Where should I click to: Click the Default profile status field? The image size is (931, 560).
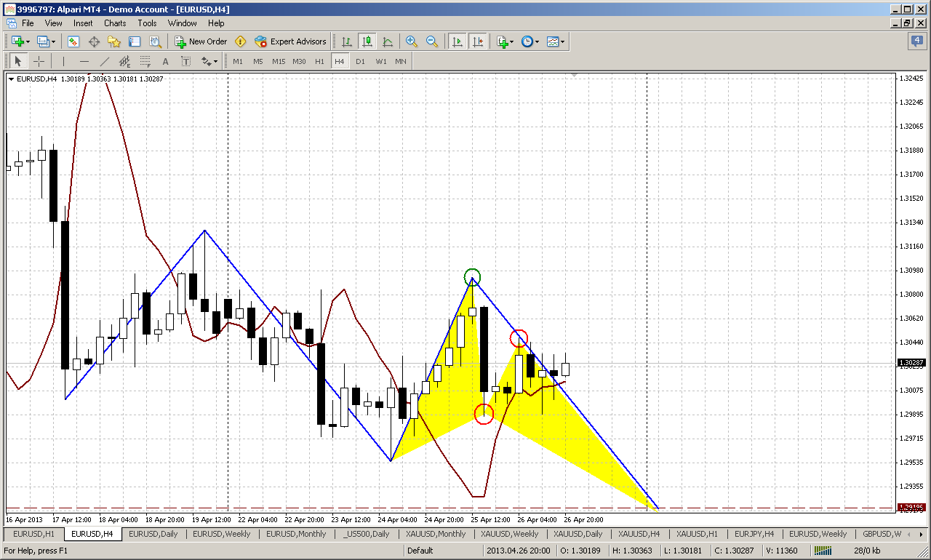pos(444,551)
